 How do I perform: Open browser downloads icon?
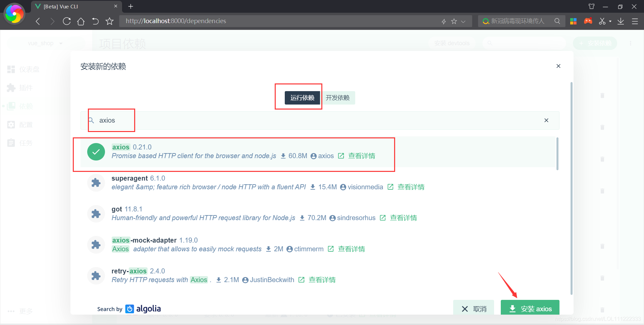coord(621,21)
